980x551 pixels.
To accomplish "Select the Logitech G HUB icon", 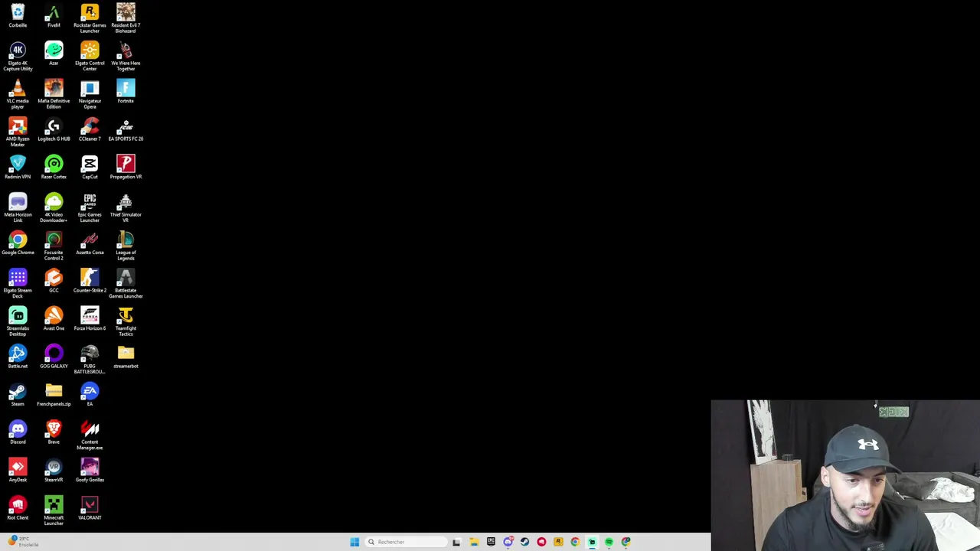I will coord(54,129).
